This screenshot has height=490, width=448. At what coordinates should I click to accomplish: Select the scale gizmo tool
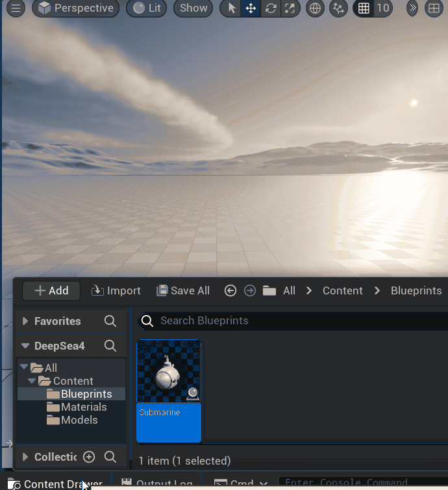coord(290,8)
